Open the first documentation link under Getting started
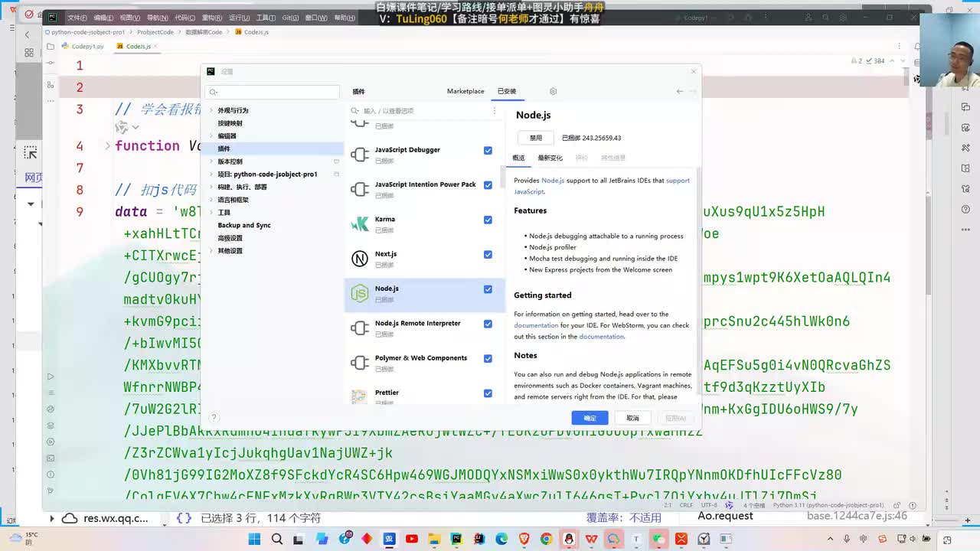Image resolution: width=980 pixels, height=551 pixels. pyautogui.click(x=536, y=325)
